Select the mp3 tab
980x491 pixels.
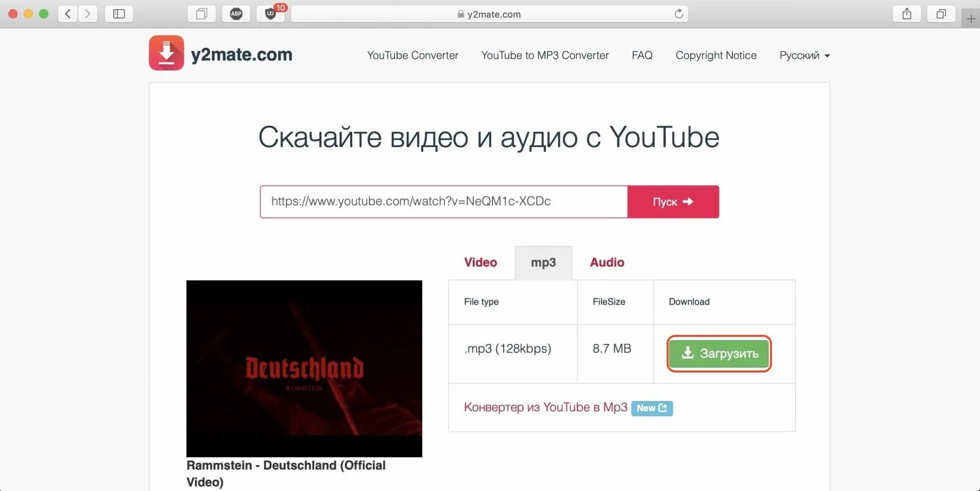coord(543,262)
